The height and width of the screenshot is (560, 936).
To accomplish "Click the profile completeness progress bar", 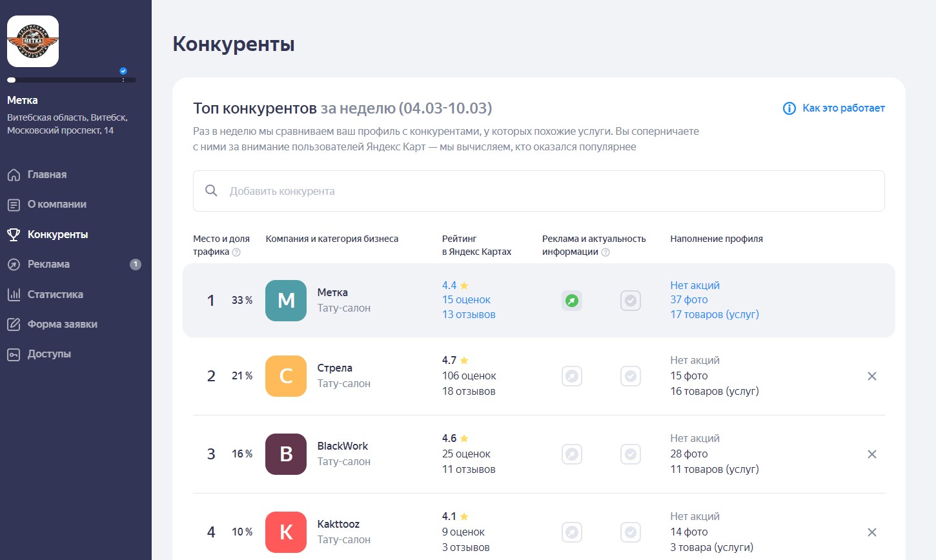I will tap(72, 80).
